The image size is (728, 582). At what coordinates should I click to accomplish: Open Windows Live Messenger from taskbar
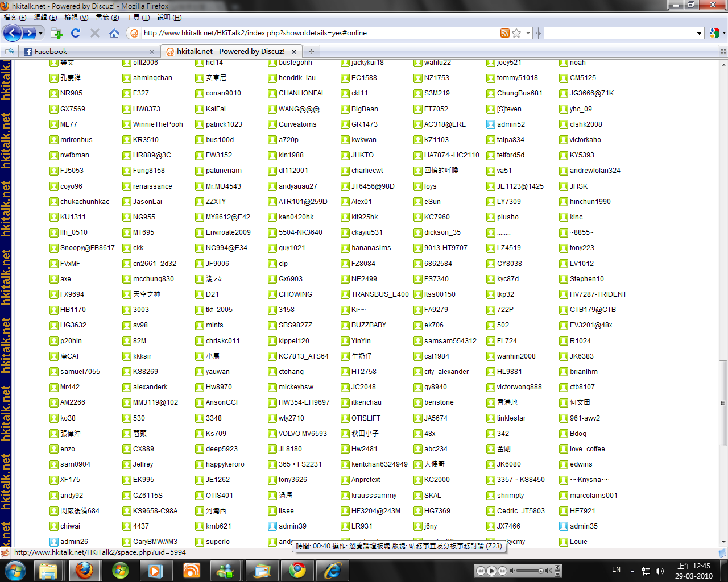[x=226, y=570]
